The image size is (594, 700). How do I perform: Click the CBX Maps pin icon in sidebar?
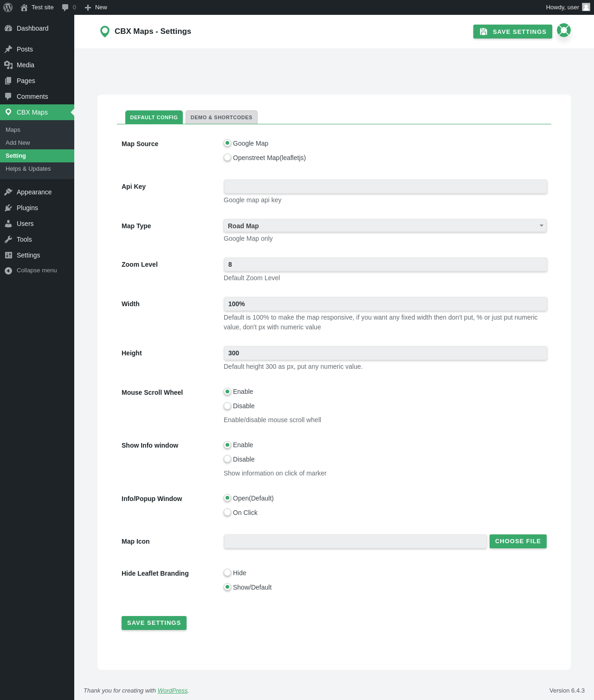point(8,112)
